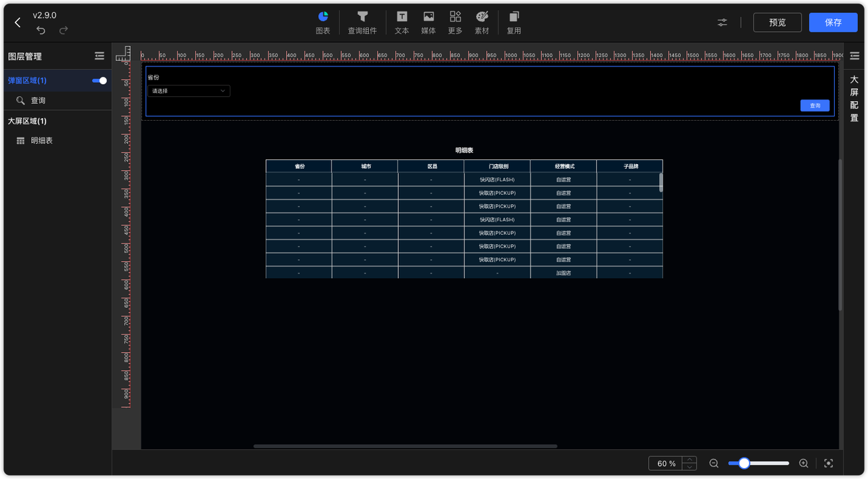The width and height of the screenshot is (868, 479).
Task: Click the fit-to-screen icon near zoom controls
Action: (x=828, y=463)
